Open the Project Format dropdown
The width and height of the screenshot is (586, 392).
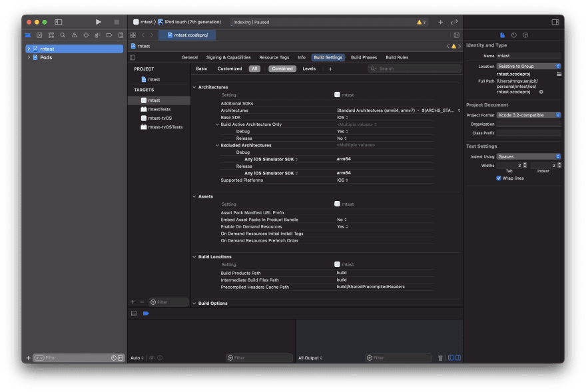(528, 115)
